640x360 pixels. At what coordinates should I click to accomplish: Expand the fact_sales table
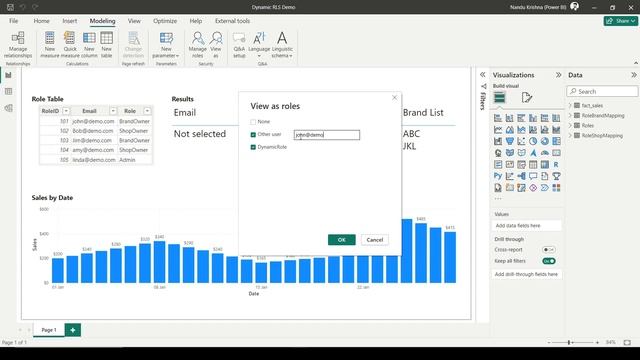click(x=570, y=105)
